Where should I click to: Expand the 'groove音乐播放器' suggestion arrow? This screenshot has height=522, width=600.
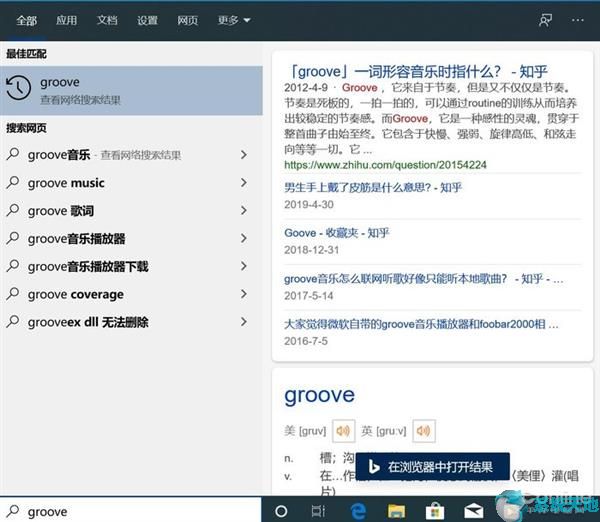pyautogui.click(x=243, y=238)
